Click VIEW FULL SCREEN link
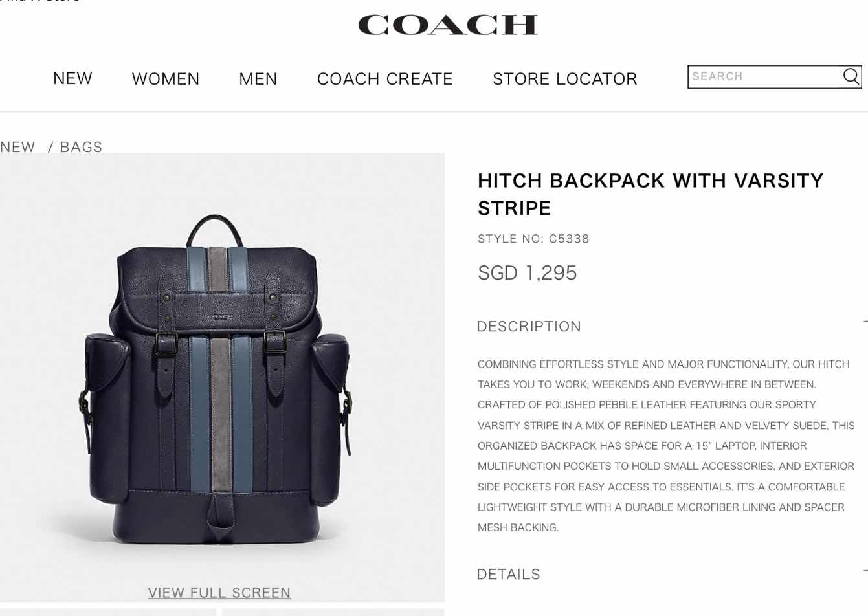The image size is (868, 616). [x=219, y=593]
